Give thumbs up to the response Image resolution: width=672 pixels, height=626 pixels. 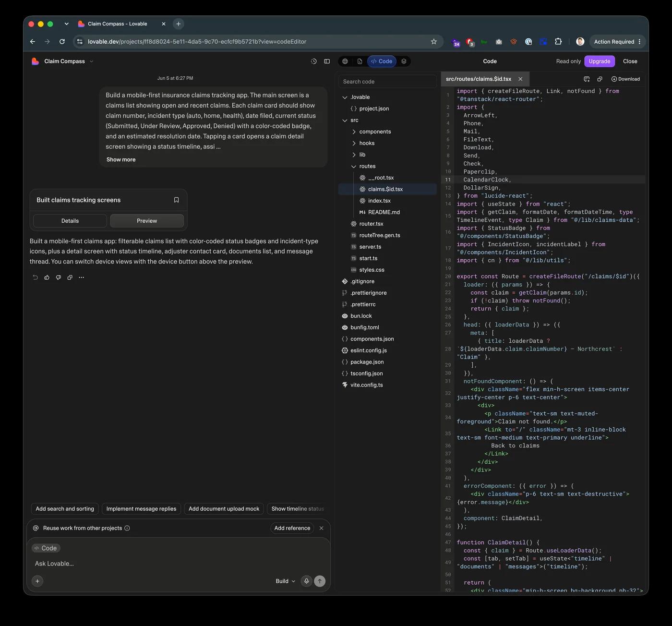(x=47, y=277)
